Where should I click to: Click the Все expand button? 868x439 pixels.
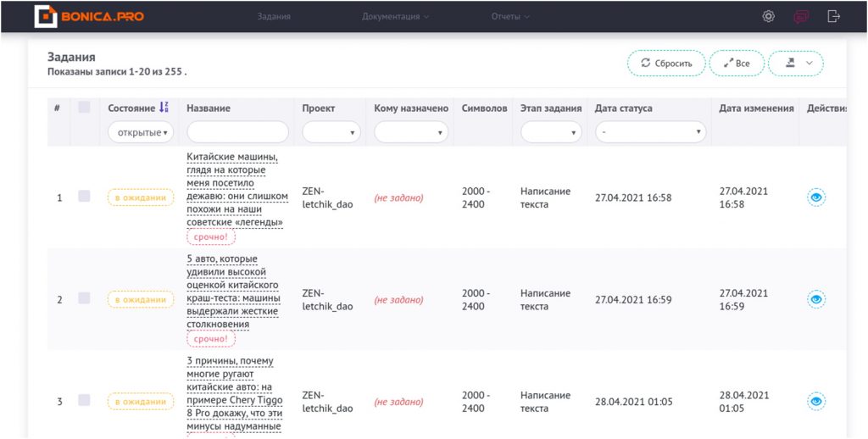coord(736,64)
